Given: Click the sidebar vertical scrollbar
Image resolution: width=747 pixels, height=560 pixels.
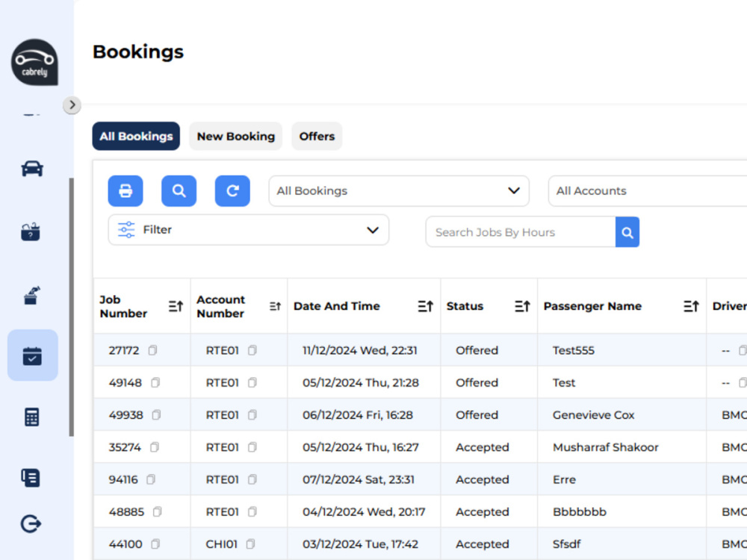Looking at the screenshot, I should click(72, 307).
